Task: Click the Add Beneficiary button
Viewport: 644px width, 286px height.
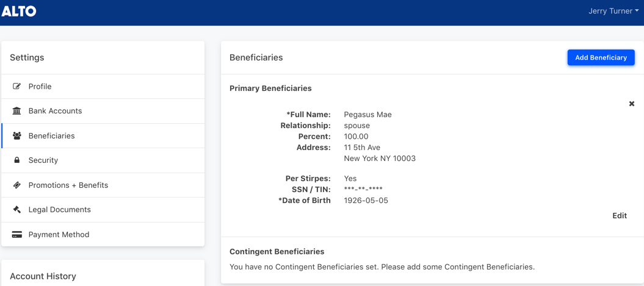Action: pyautogui.click(x=601, y=57)
